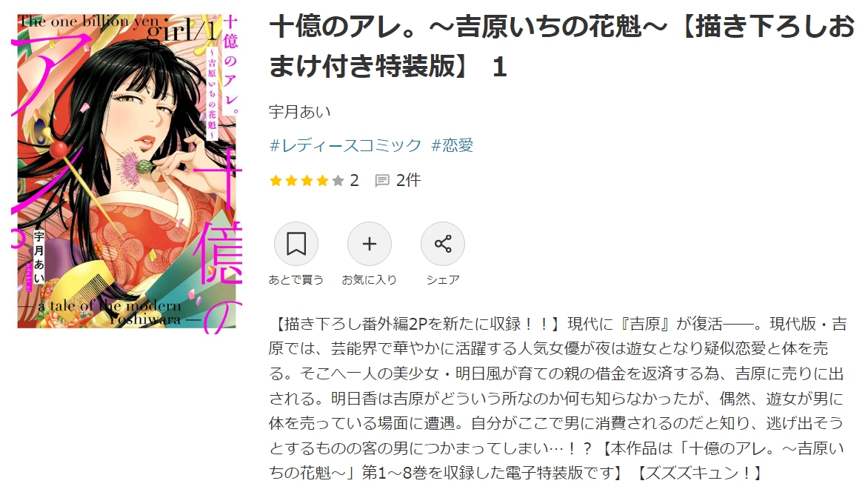This screenshot has width=868, height=495.
Task: Click the third gold rating star
Action: tap(307, 181)
